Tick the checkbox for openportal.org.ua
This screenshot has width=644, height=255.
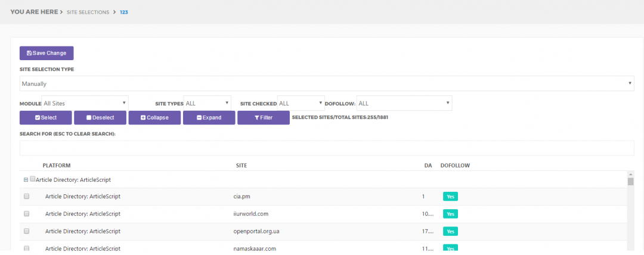coord(26,231)
